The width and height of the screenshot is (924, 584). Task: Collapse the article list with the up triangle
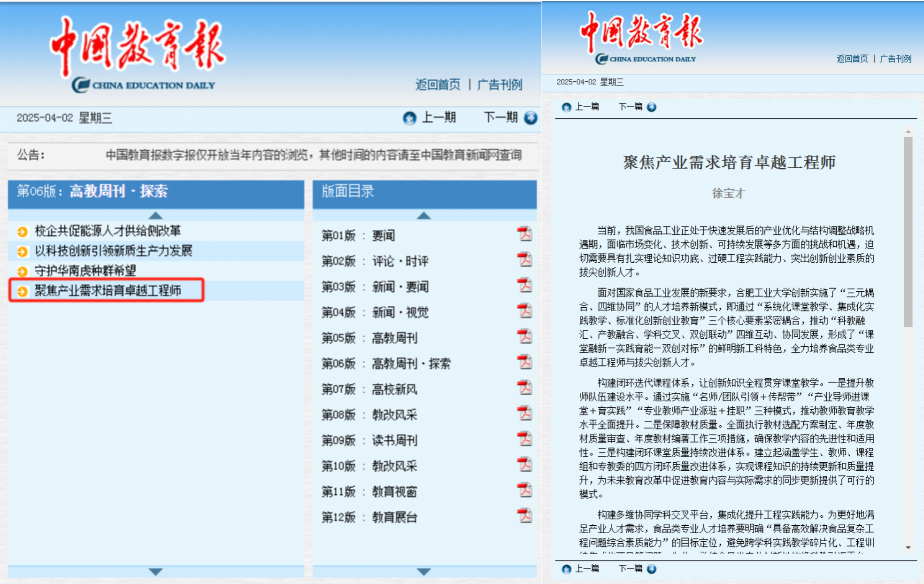[155, 215]
